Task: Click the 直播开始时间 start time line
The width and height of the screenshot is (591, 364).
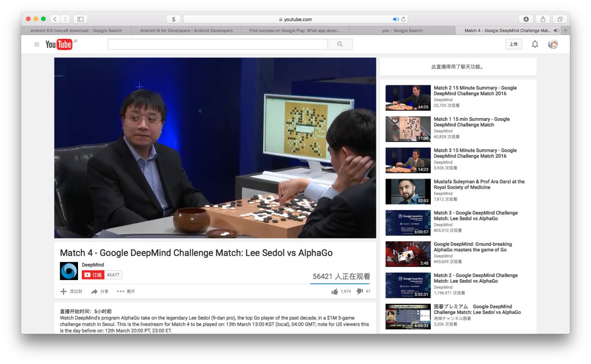Action: coord(86,311)
